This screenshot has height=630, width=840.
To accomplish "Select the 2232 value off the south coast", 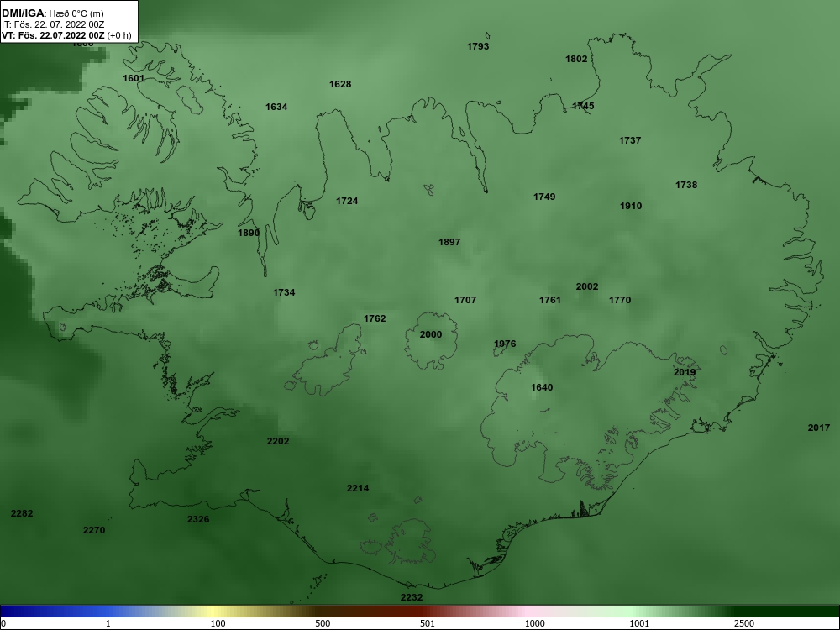I will (x=412, y=597).
